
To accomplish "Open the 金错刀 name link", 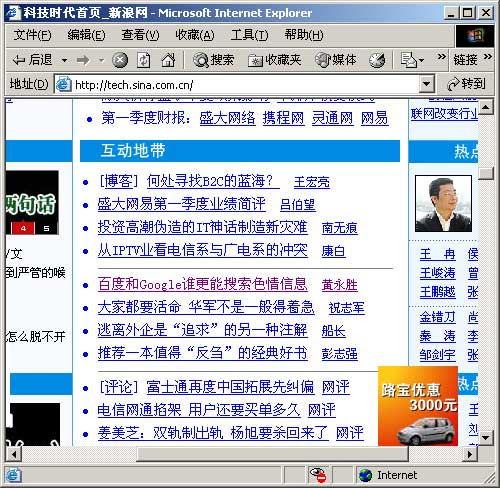I will [x=438, y=317].
